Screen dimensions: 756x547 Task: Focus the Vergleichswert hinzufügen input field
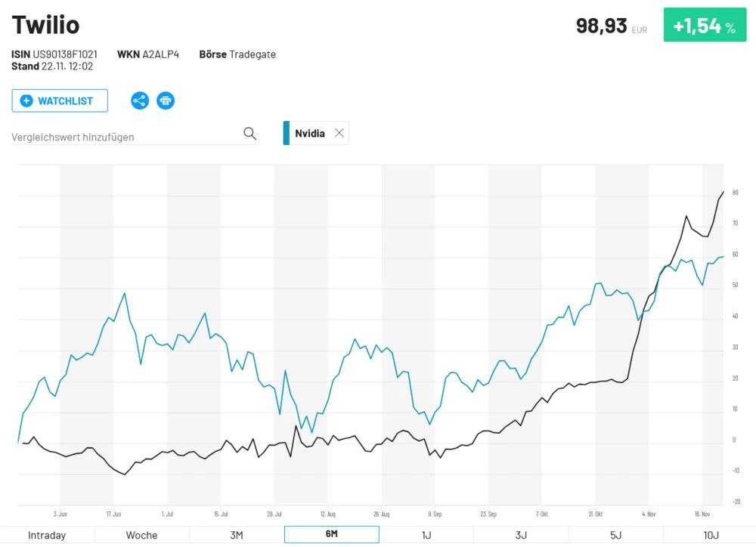(125, 137)
